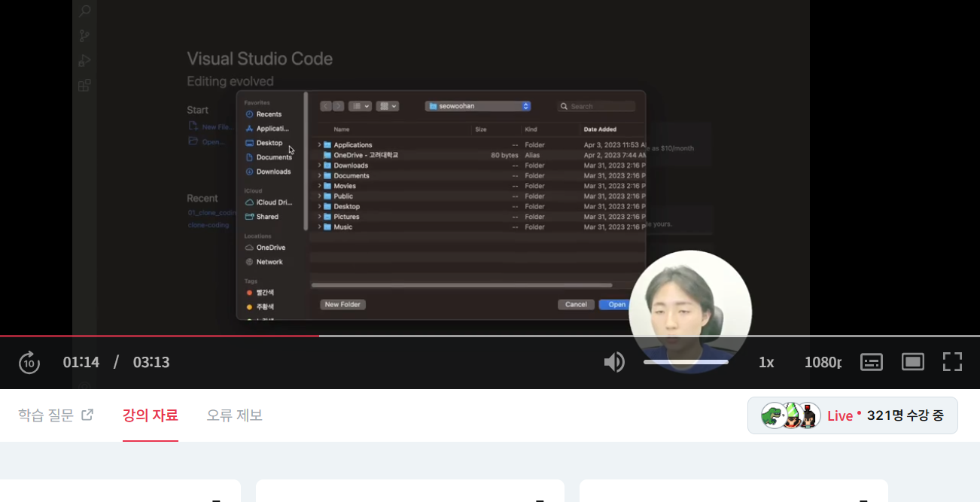The height and width of the screenshot is (502, 980).
Task: Mute the video volume speaker icon
Action: [614, 362]
